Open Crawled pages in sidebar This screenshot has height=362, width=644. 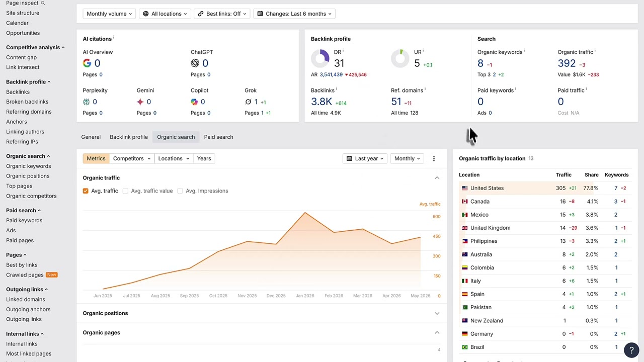point(25,275)
